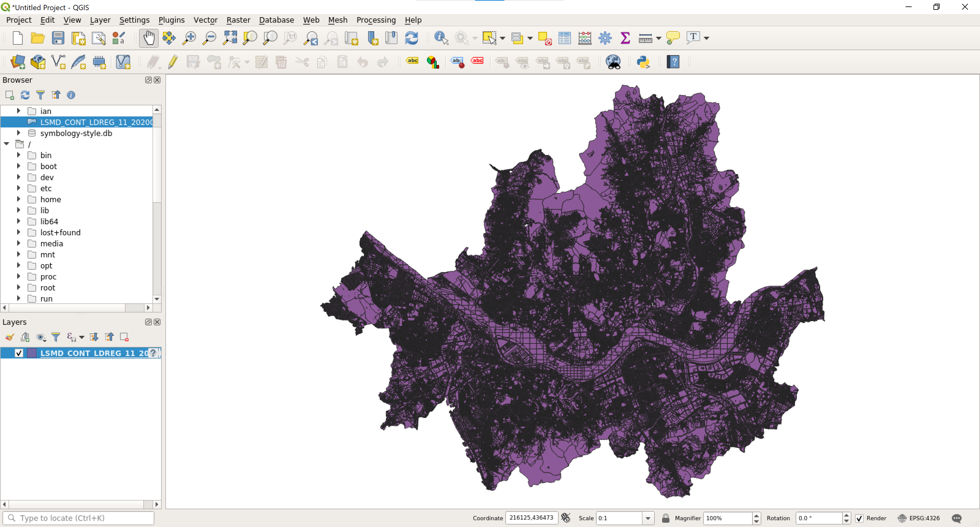Click Zoom Full extent icon
This screenshot has width=980, height=527.
pos(230,38)
